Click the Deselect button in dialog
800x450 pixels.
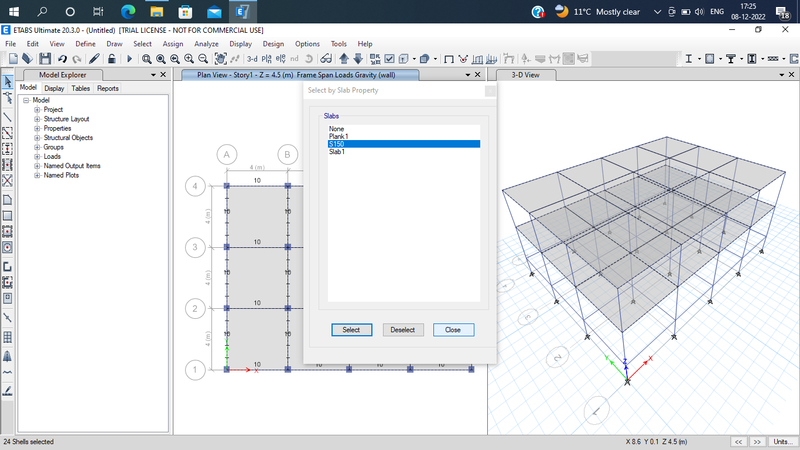(x=403, y=330)
